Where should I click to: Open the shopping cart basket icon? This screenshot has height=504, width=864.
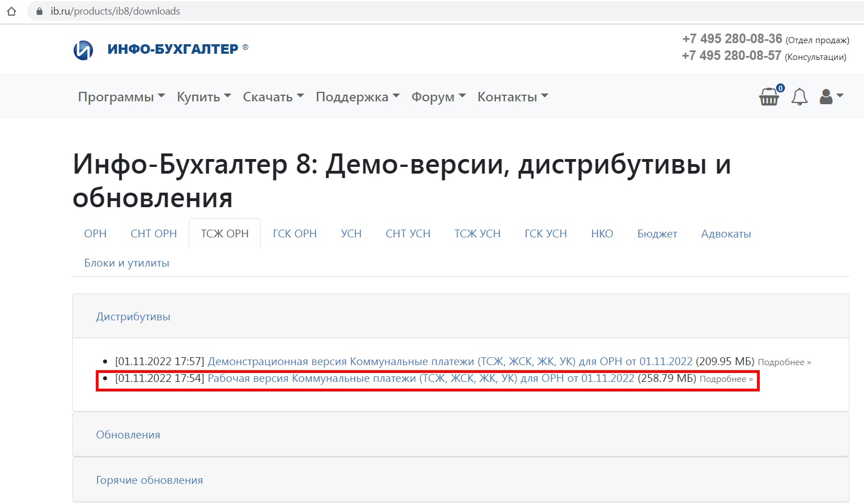pos(769,96)
